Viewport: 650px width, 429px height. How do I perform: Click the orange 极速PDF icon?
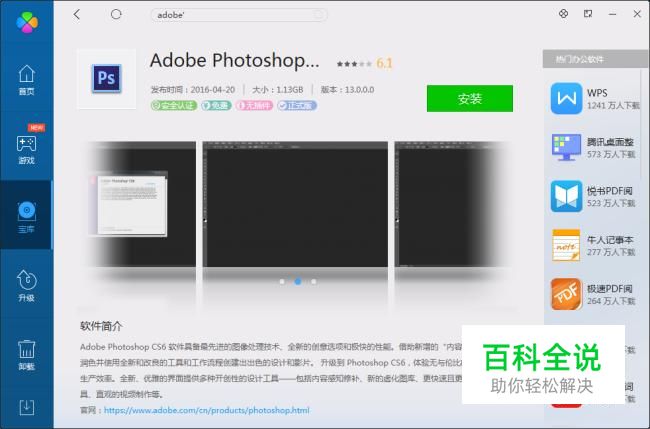[x=566, y=294]
